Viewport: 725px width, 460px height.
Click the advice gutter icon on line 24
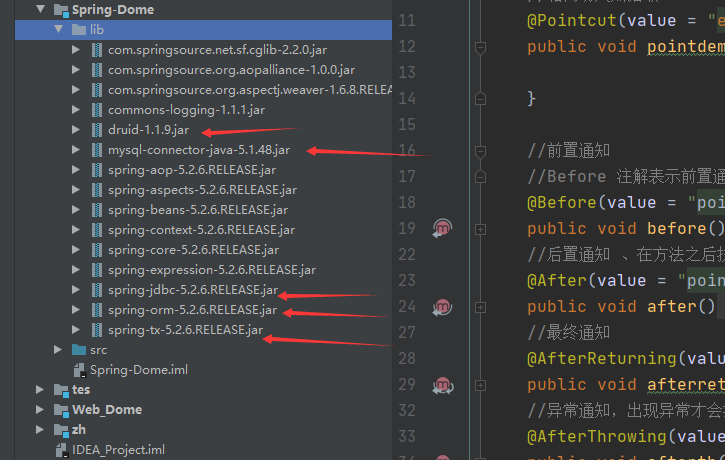(442, 307)
